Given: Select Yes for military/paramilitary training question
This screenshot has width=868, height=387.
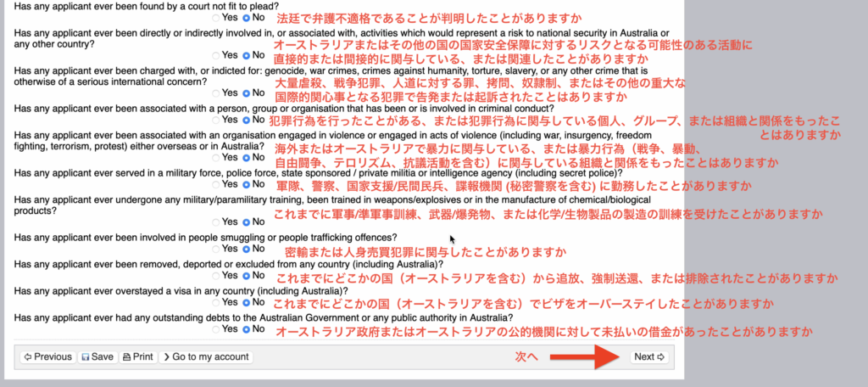Looking at the screenshot, I should tap(215, 222).
